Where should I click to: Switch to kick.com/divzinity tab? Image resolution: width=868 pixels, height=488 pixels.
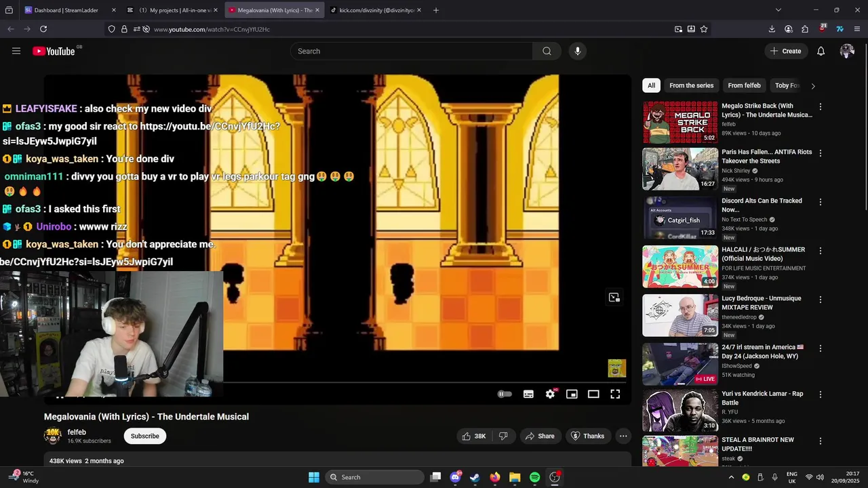click(376, 10)
